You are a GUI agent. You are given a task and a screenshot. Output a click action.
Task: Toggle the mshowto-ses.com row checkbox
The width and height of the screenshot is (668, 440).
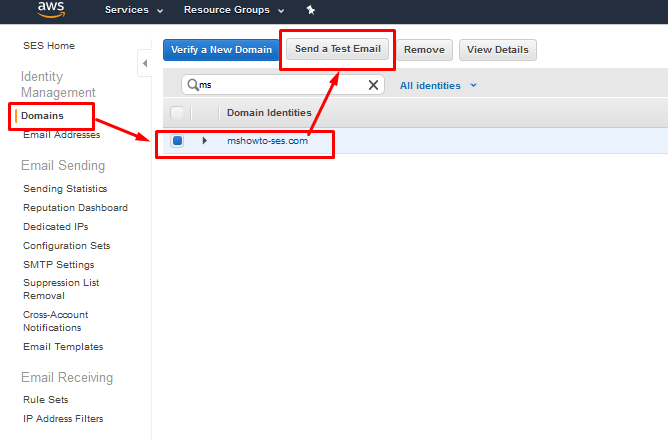[x=177, y=141]
